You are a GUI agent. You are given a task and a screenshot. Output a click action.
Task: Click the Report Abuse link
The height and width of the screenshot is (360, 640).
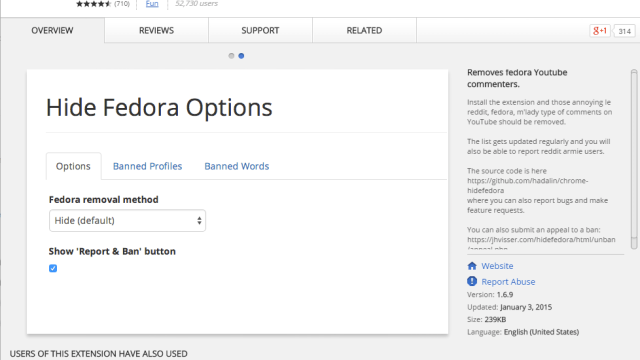click(508, 282)
